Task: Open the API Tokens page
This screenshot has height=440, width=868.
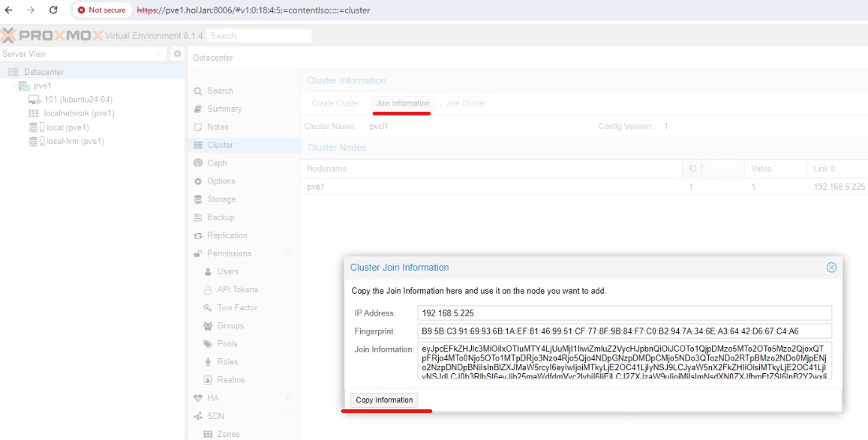Action: click(238, 289)
